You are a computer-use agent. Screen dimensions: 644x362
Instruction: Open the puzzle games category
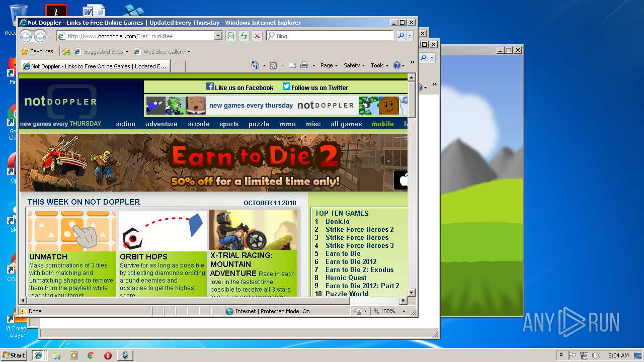[259, 124]
